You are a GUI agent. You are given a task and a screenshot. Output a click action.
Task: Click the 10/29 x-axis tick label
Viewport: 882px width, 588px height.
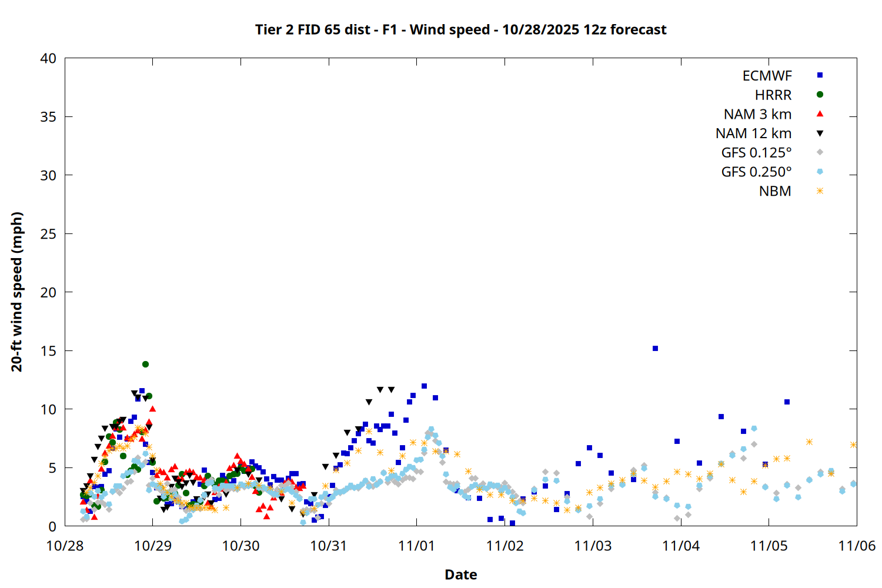click(153, 546)
